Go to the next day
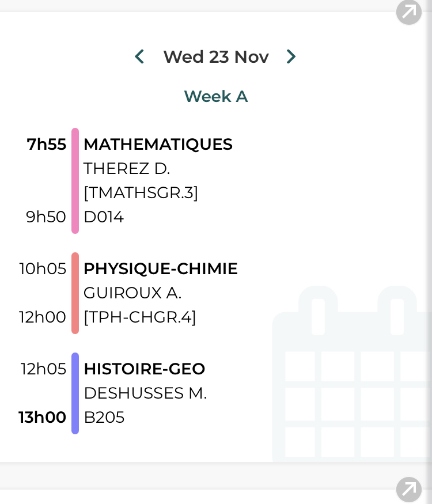Screen dimensions: 432x504 tap(291, 56)
